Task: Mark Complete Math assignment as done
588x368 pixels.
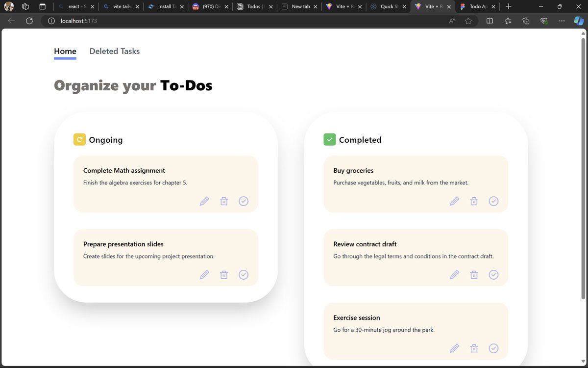Action: click(x=244, y=201)
